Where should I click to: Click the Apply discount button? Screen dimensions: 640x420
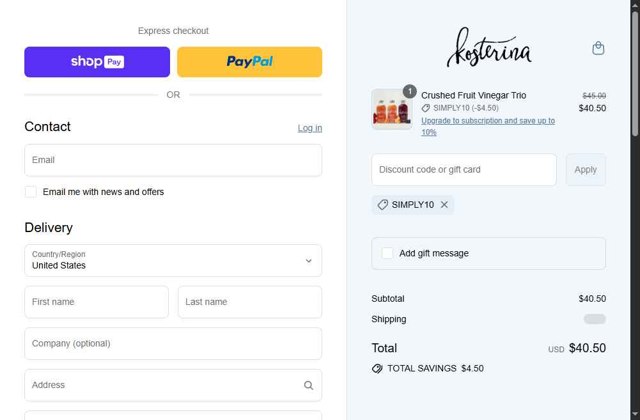pyautogui.click(x=586, y=170)
